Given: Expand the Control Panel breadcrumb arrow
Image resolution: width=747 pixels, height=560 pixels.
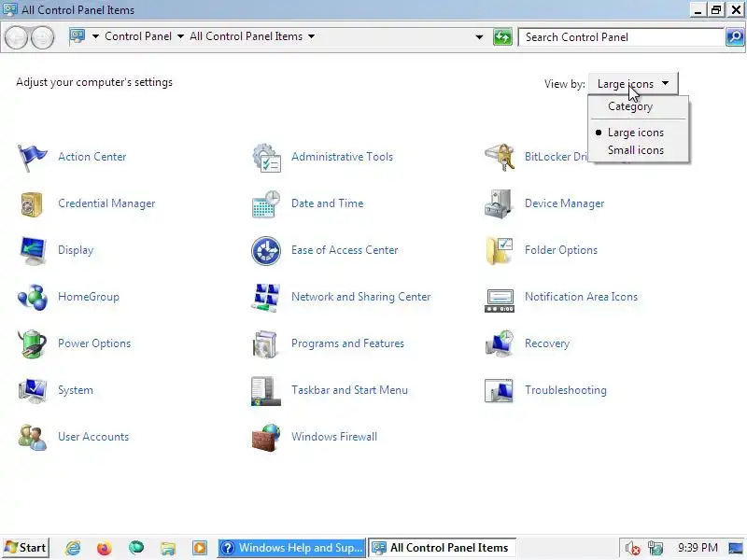Looking at the screenshot, I should pyautogui.click(x=180, y=36).
